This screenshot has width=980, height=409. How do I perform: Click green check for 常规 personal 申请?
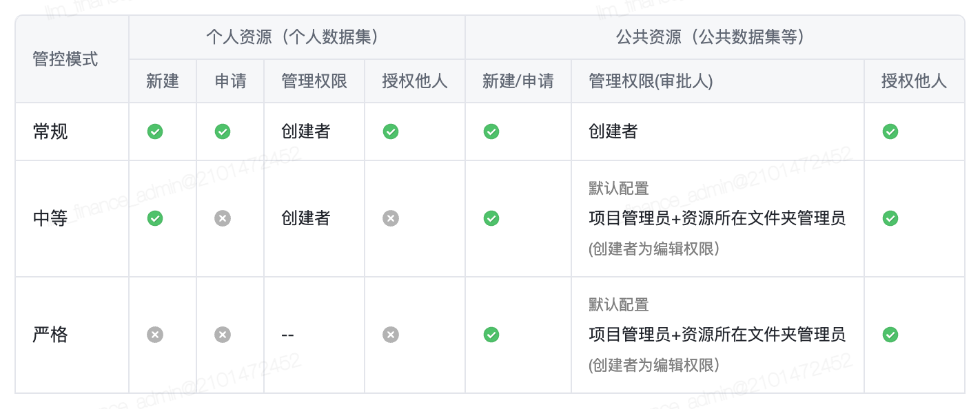(223, 132)
